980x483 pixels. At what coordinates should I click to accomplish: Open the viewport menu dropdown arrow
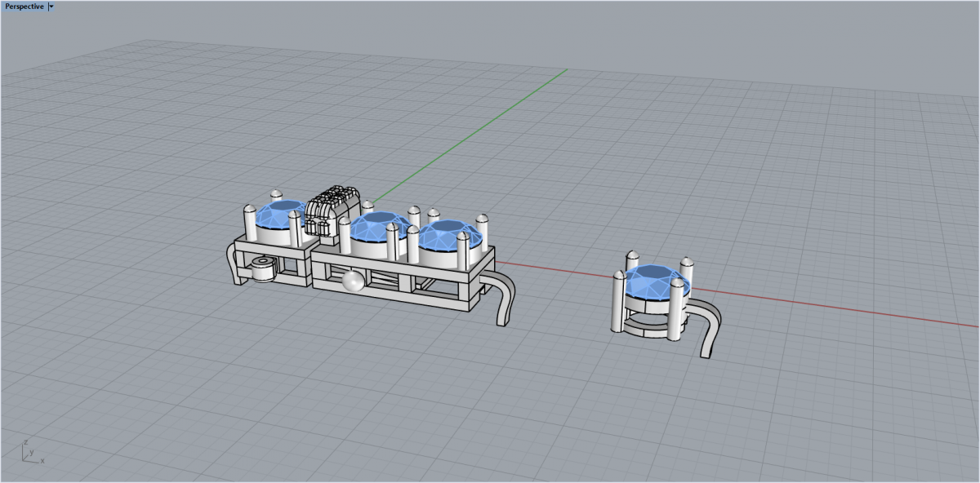tap(51, 6)
